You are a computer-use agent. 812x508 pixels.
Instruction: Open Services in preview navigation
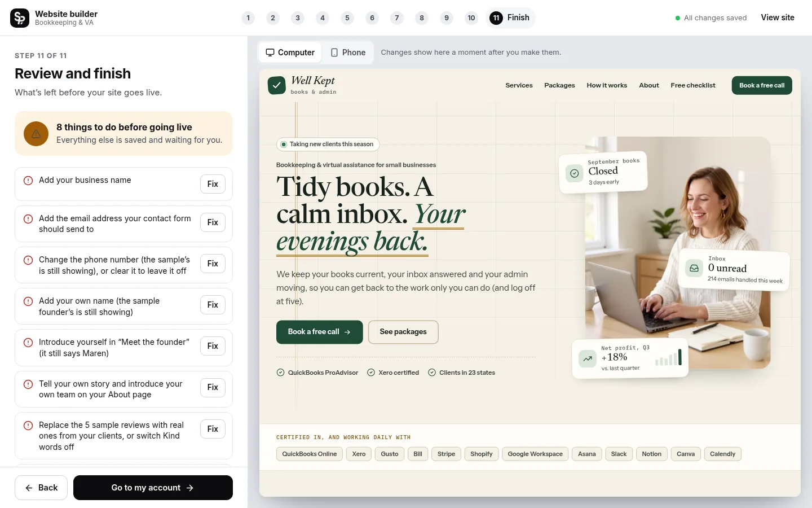click(519, 85)
